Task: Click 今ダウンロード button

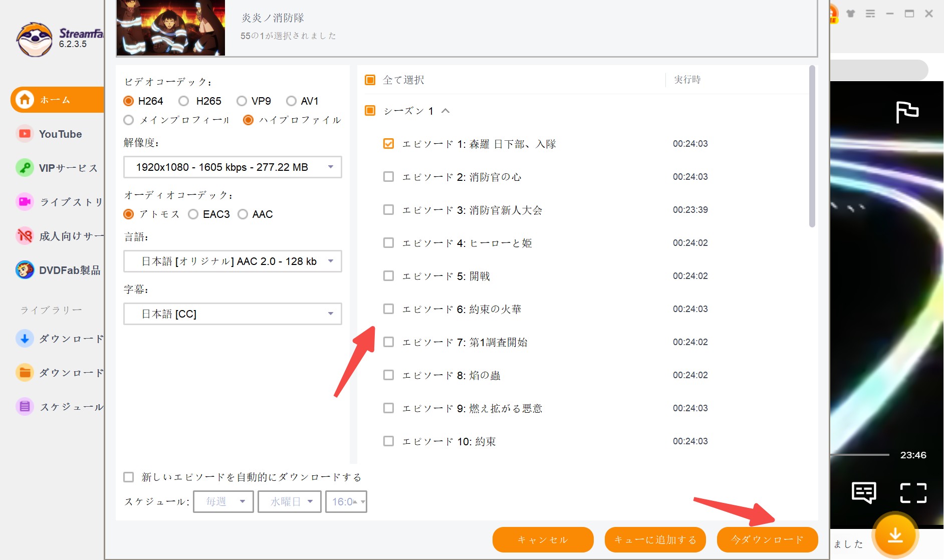Action: click(768, 539)
